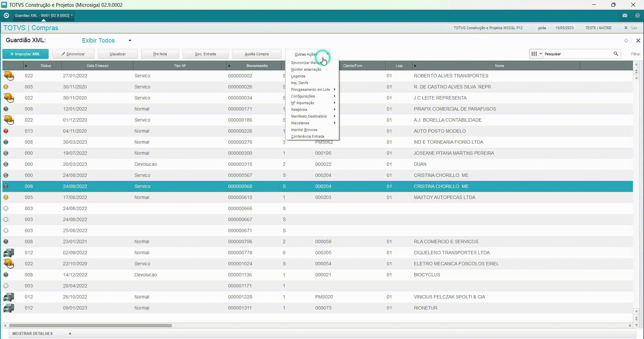Click status icon of ELETRO MECANICA FOSCOLOS row
This screenshot has width=644, height=339.
tap(9, 264)
